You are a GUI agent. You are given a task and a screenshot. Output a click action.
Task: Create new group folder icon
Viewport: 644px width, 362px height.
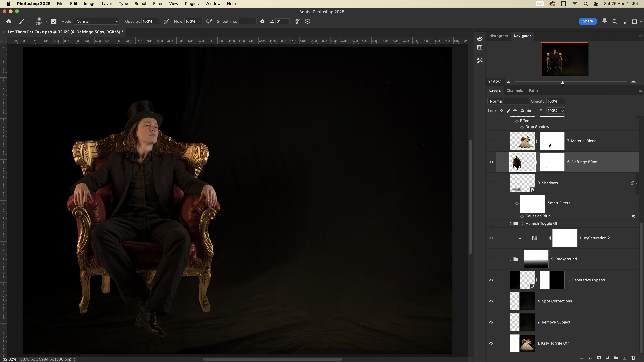[x=616, y=358]
